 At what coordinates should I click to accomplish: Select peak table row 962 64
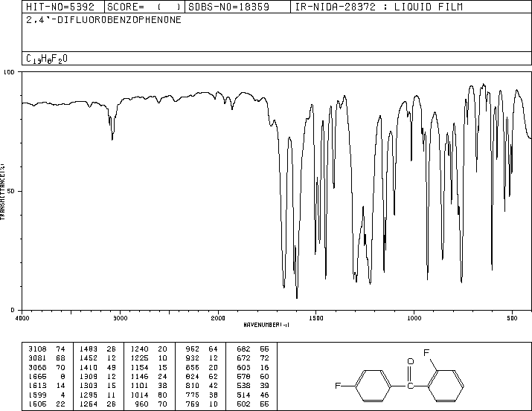click(x=202, y=349)
